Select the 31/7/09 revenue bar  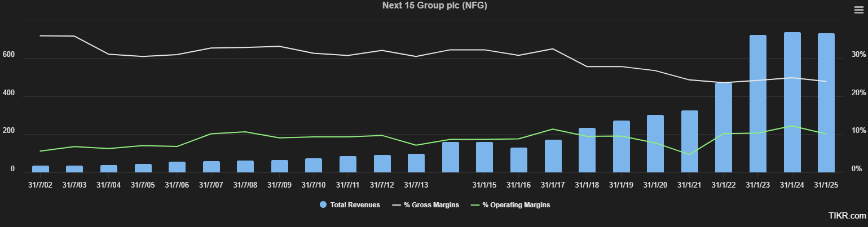(x=280, y=166)
